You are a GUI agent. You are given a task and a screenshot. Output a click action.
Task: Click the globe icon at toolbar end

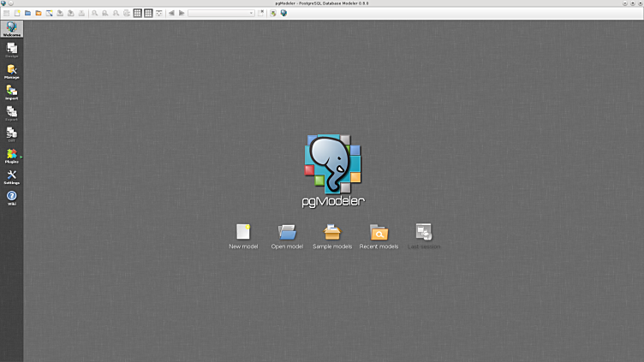point(283,14)
